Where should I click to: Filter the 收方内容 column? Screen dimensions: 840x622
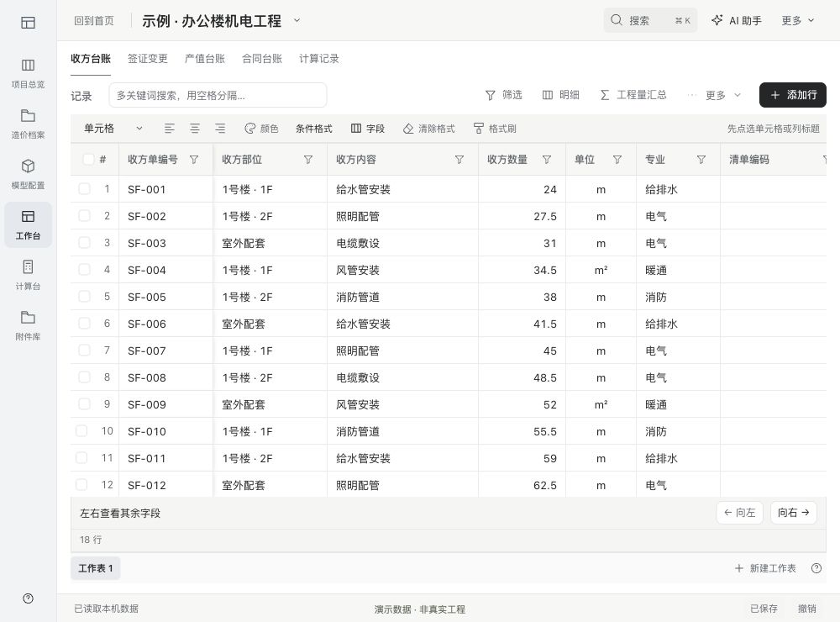pyautogui.click(x=459, y=159)
